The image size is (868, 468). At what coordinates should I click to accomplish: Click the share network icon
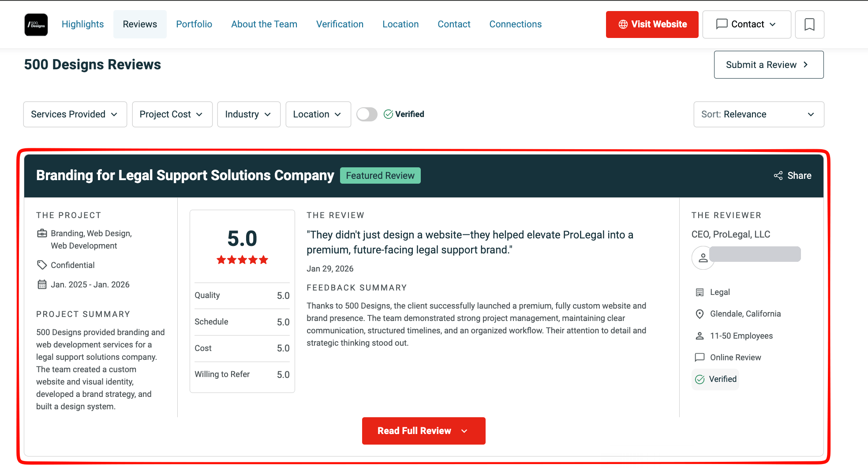tap(778, 176)
